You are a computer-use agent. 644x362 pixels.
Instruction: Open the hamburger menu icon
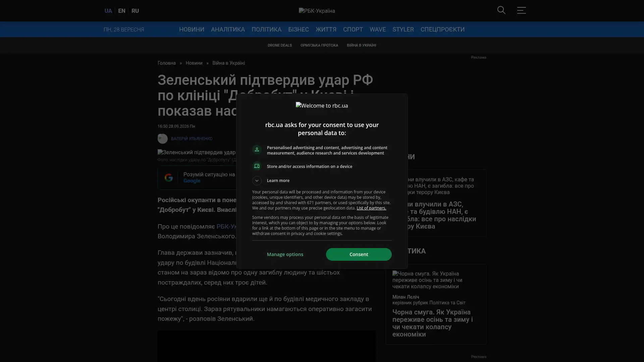521,10
